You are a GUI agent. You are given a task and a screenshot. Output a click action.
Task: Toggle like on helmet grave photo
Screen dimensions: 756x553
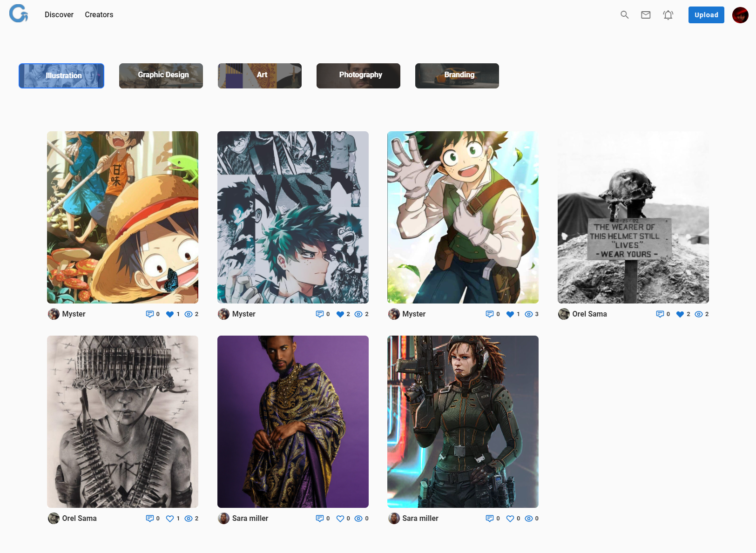click(x=680, y=314)
